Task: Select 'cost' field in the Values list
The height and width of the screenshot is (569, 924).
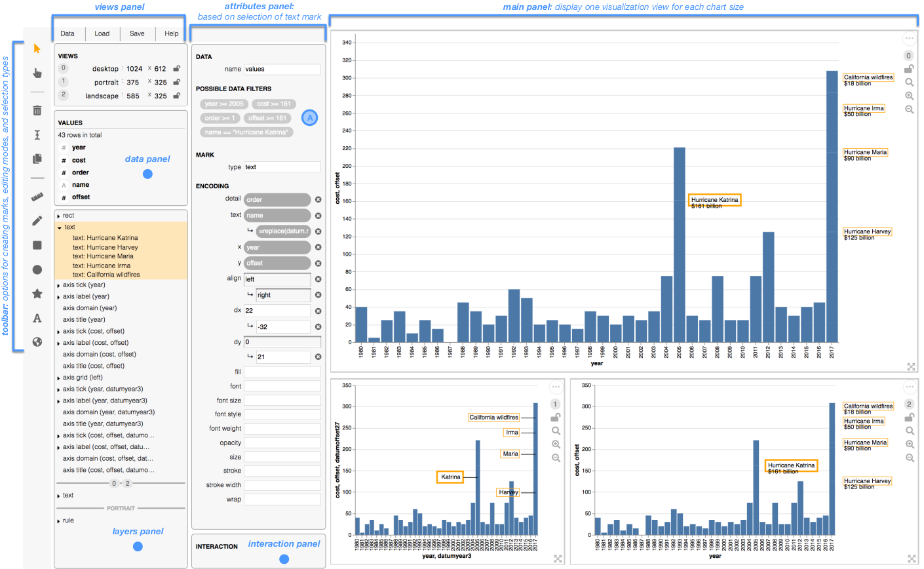Action: 79,160
